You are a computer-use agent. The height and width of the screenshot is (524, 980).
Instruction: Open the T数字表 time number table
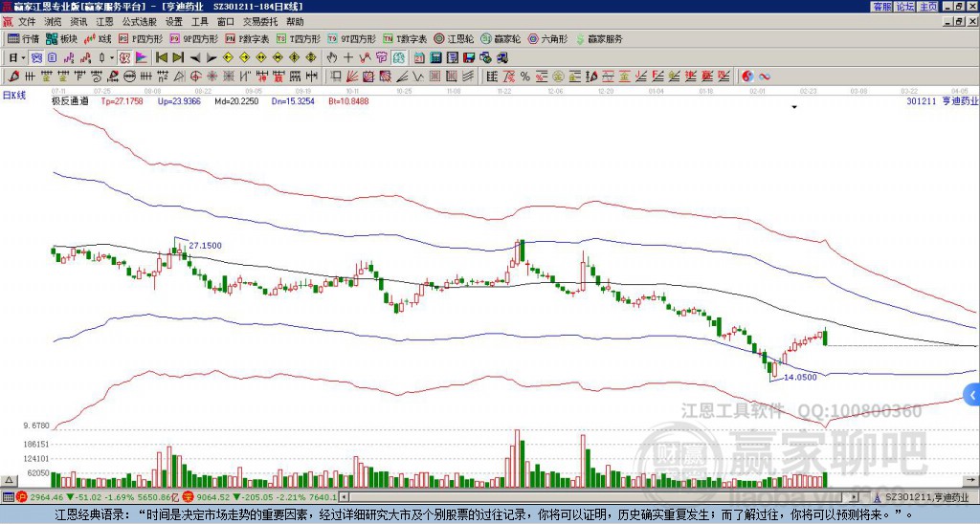405,38
